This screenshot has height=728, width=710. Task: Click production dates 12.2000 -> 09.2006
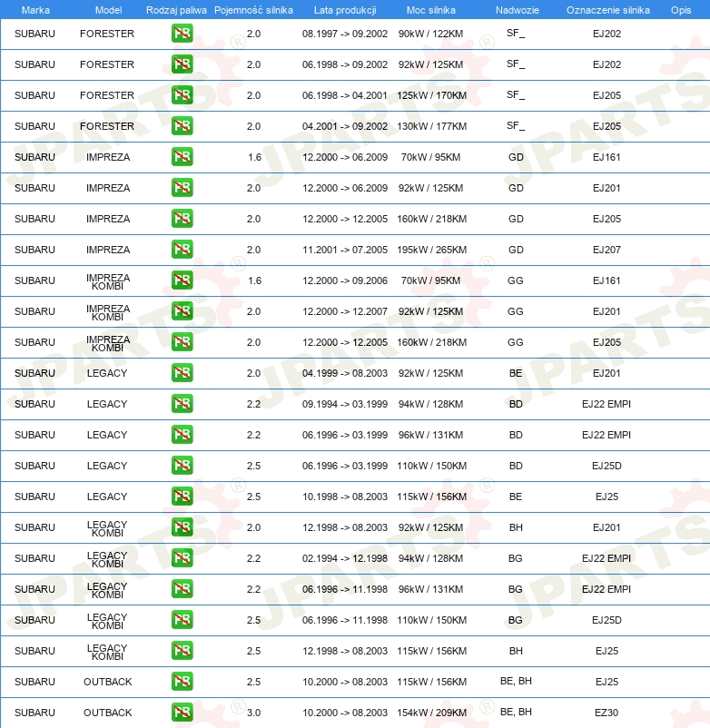pos(344,280)
